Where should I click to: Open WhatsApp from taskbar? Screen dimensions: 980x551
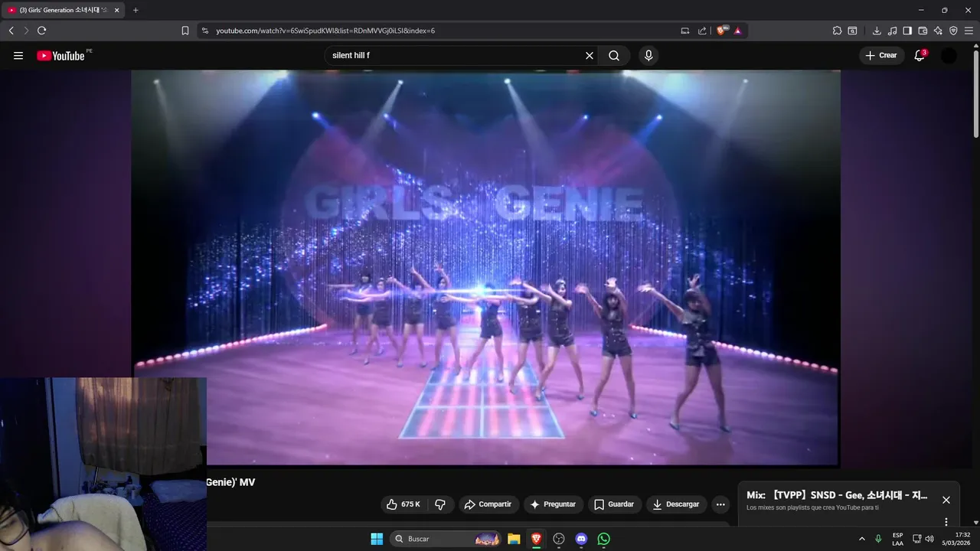pyautogui.click(x=604, y=539)
